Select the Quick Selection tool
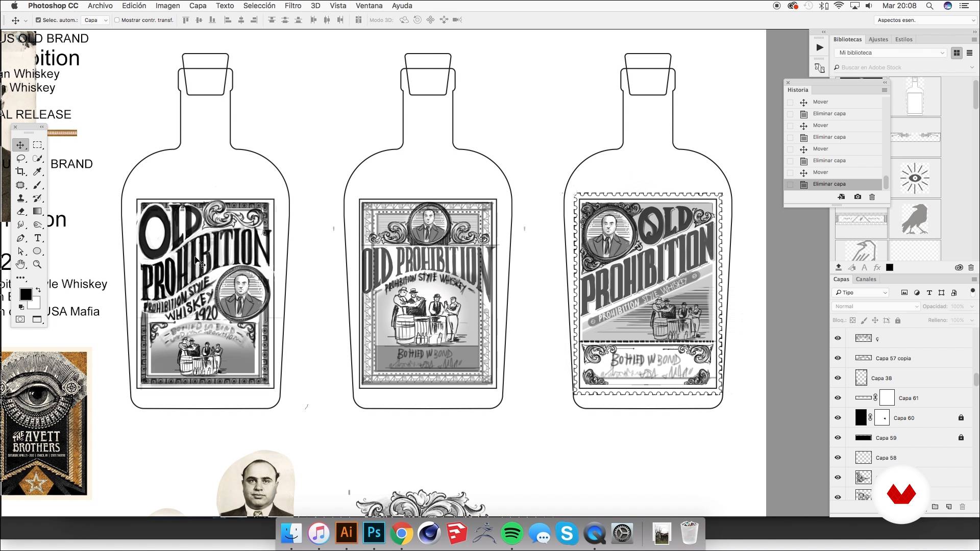 coord(37,159)
